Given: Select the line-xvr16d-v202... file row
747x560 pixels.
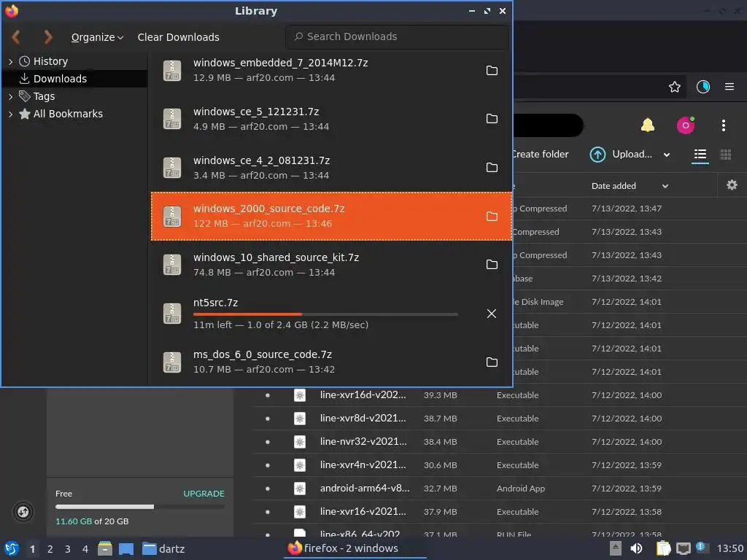Looking at the screenshot, I should pos(499,395).
